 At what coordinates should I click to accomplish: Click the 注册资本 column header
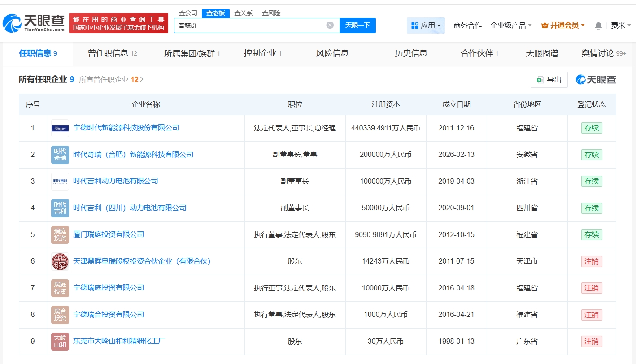(x=386, y=104)
